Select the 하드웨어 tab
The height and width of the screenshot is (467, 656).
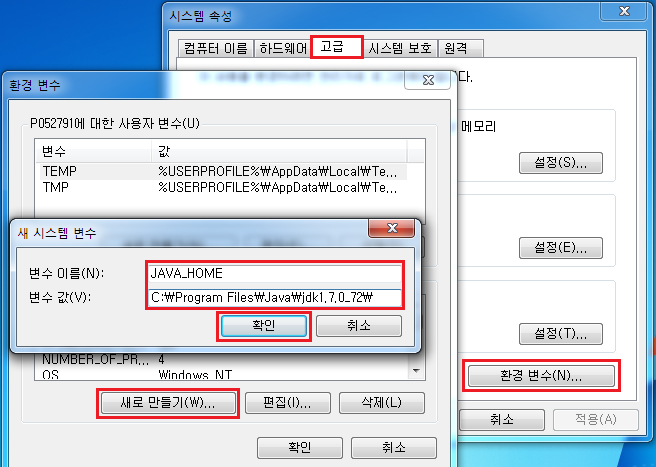click(x=283, y=49)
